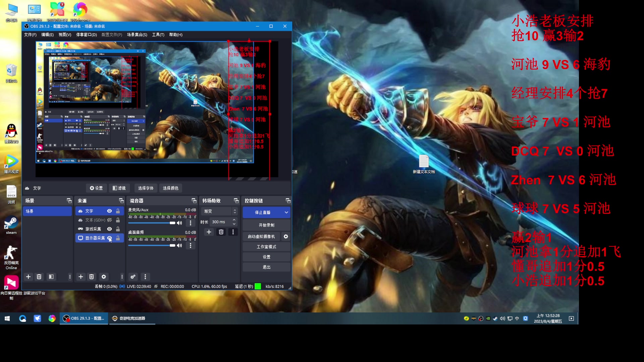Screen dimensions: 644x362
Task: Add a transition with plus button
Action: pos(209,232)
